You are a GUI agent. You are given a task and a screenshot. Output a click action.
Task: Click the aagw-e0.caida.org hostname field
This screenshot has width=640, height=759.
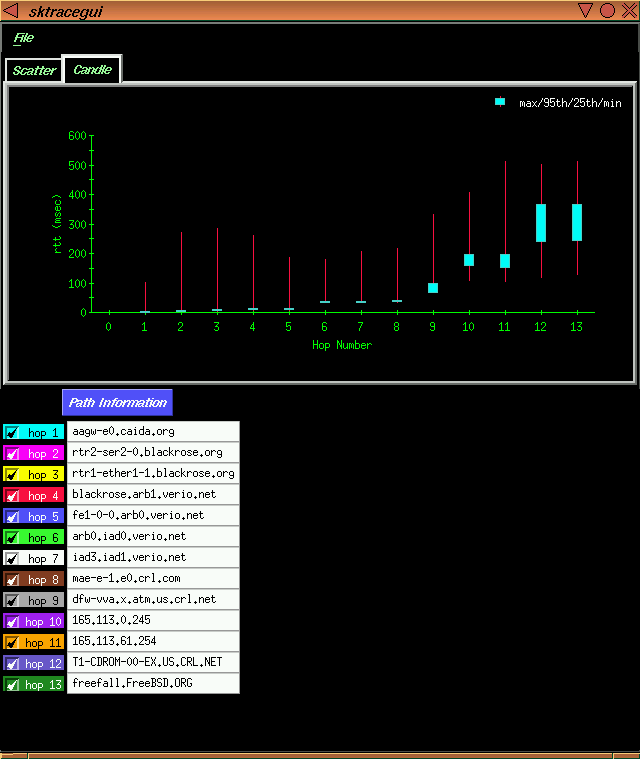pyautogui.click(x=153, y=432)
